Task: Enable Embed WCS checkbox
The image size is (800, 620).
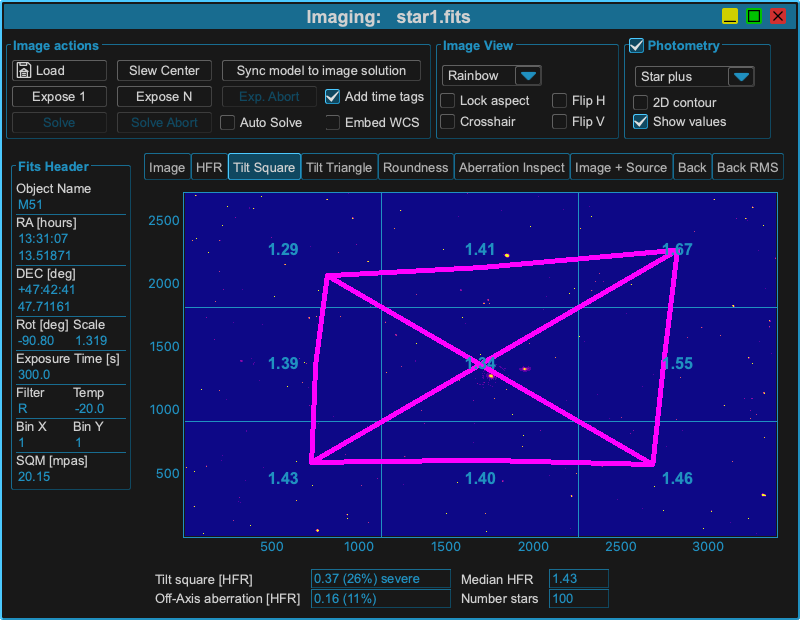Action: click(333, 122)
